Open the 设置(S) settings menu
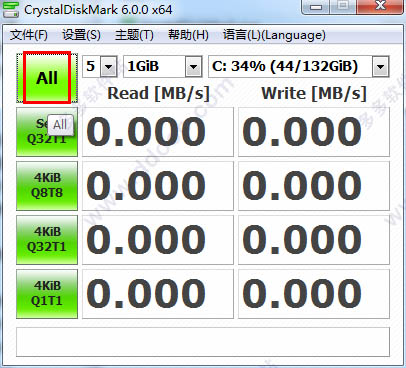This screenshot has height=368, width=406. point(81,35)
